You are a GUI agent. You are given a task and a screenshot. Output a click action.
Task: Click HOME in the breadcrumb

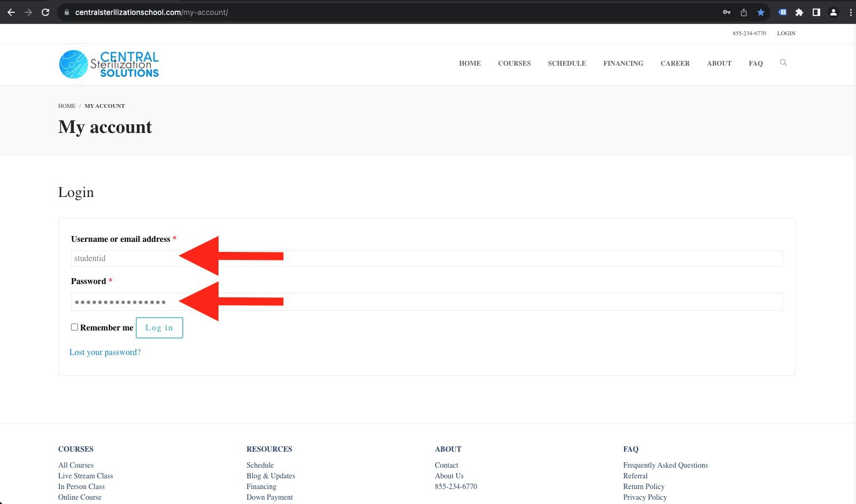pos(67,106)
